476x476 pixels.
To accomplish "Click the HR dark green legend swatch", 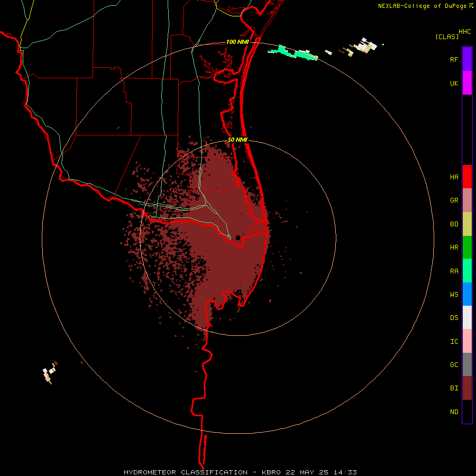I will pos(467,248).
